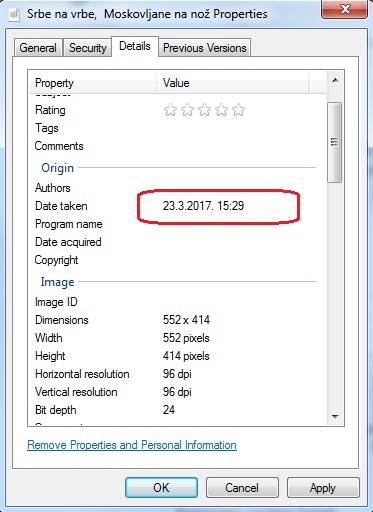Screen dimensions: 373x512
Task: Click the Date taken value 23.3.2017. 15:29
Action: coord(203,206)
